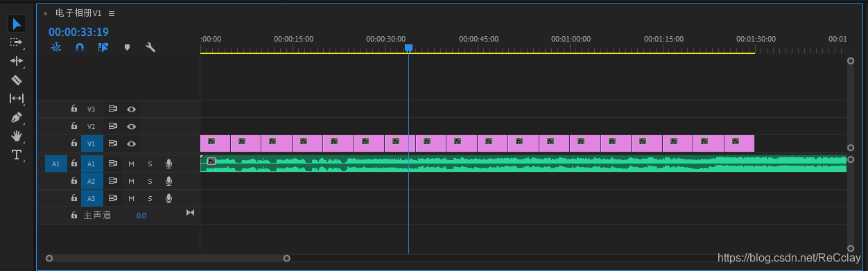Viewport: 868px width, 271px height.
Task: Toggle lock on audio track A1
Action: click(73, 164)
